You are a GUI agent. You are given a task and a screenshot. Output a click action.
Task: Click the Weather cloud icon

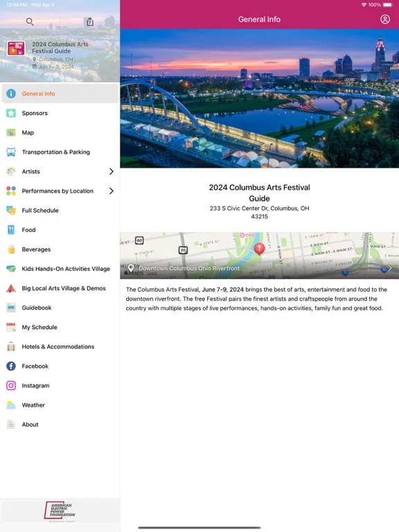click(11, 405)
